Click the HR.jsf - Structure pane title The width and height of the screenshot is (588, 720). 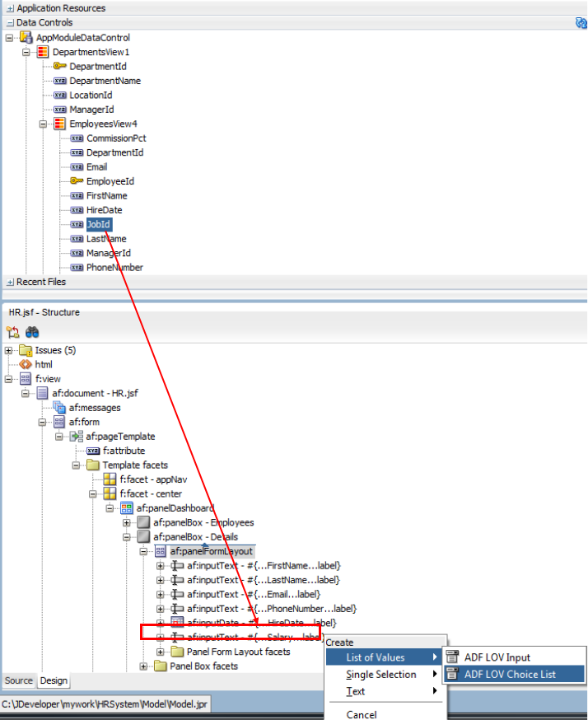[x=44, y=312]
